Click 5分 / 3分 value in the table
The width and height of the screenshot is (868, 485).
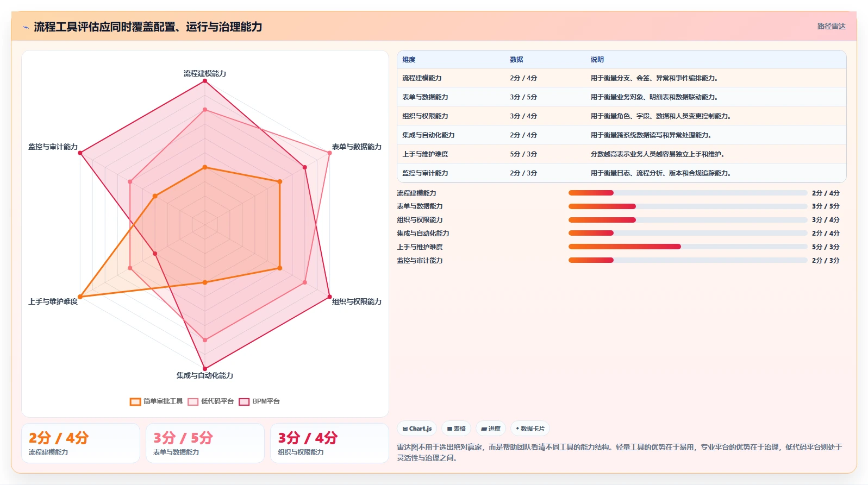(x=523, y=154)
